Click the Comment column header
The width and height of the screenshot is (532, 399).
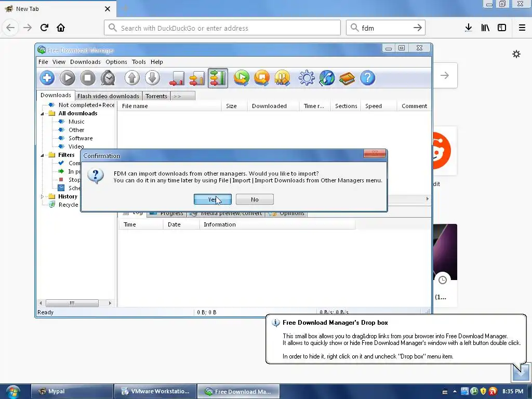[414, 106]
